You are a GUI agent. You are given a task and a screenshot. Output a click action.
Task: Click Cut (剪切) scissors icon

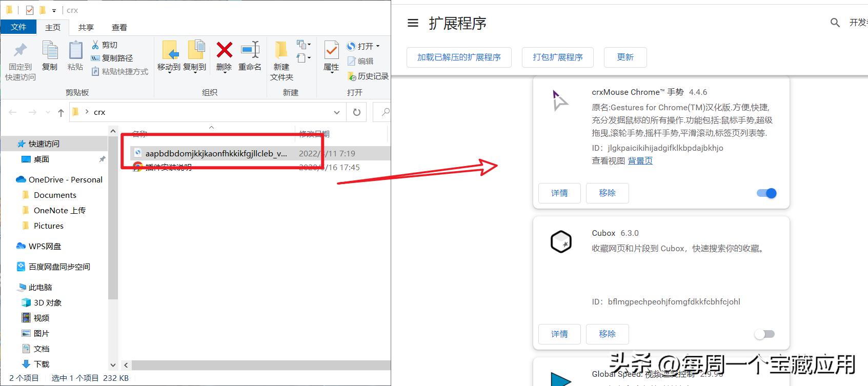coord(95,45)
